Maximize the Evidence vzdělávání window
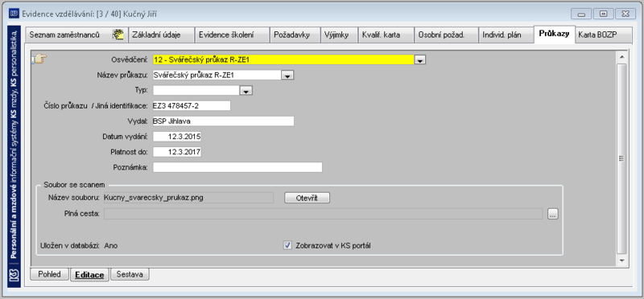The image size is (644, 299). (x=603, y=14)
